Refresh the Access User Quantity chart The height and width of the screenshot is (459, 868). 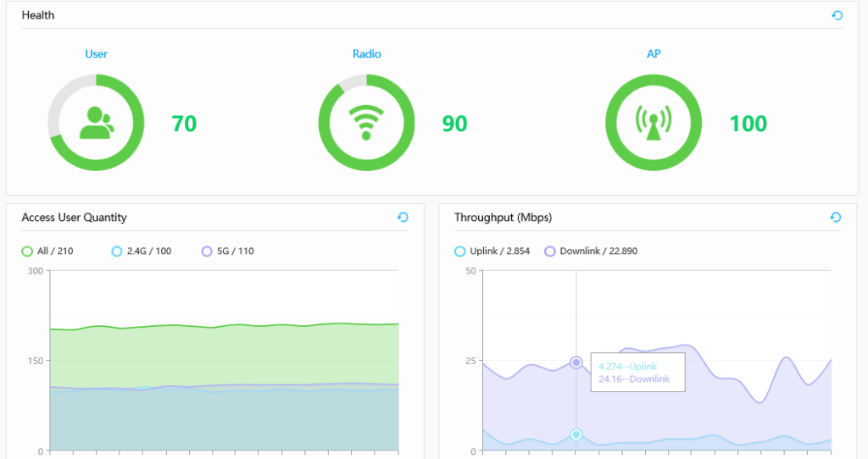pos(403,218)
